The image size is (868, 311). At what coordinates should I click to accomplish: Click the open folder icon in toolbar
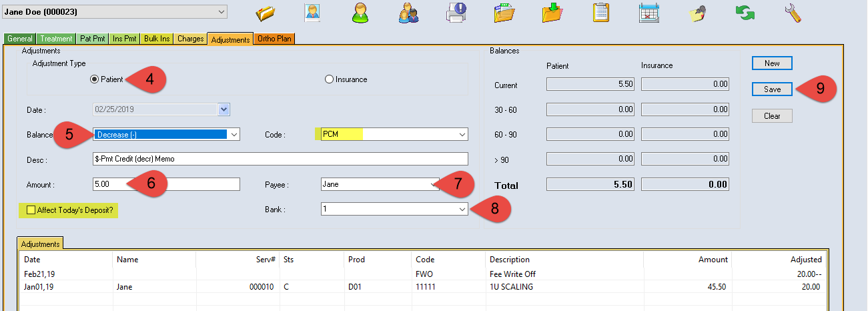point(266,13)
